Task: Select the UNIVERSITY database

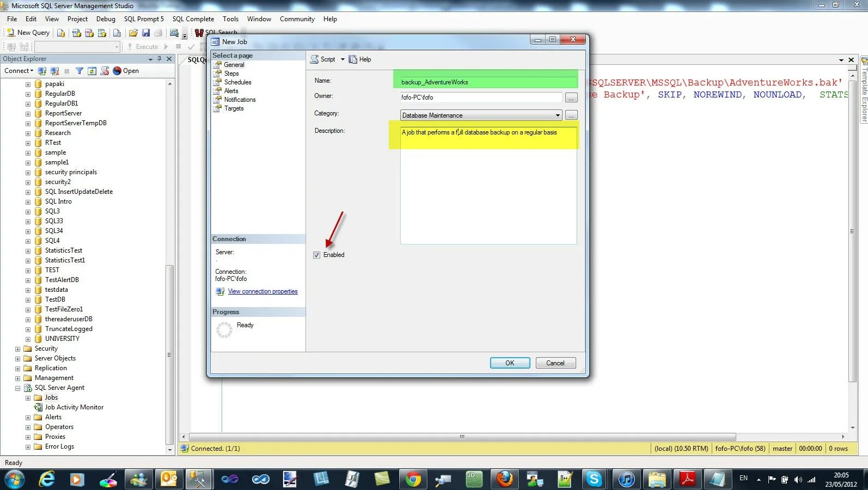Action: coord(62,339)
